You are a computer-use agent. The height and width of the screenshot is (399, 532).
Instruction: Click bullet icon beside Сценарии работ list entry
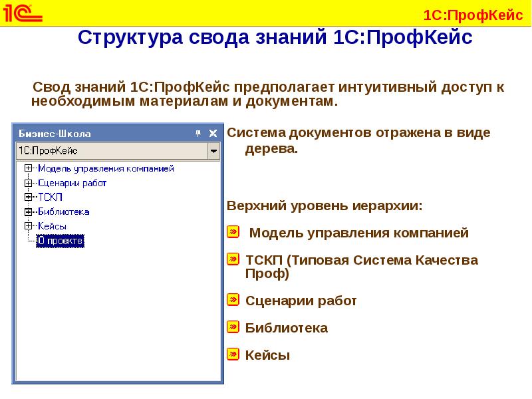click(233, 300)
